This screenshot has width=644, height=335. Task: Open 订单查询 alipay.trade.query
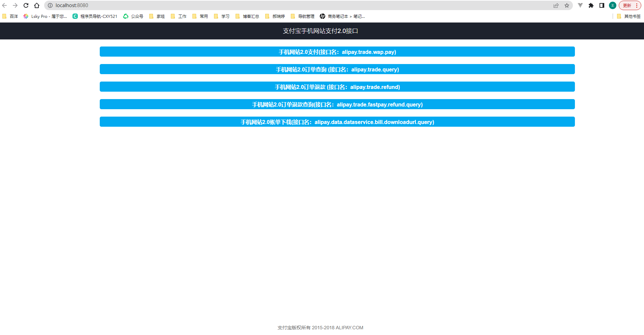[337, 69]
